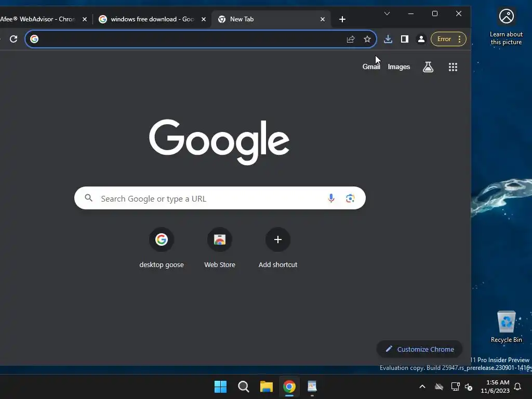Open the running app next to Chrome on taskbar
This screenshot has width=532, height=399.
pyautogui.click(x=312, y=387)
